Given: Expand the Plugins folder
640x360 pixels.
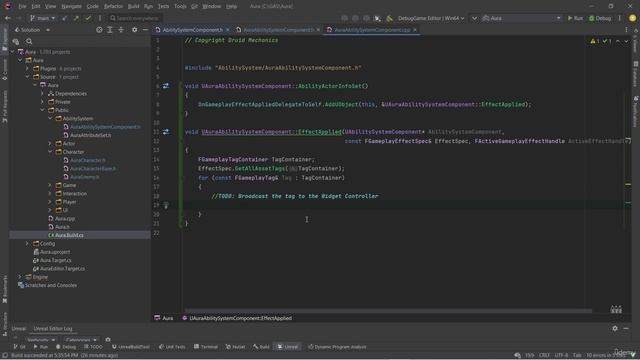Looking at the screenshot, I should 27,69.
